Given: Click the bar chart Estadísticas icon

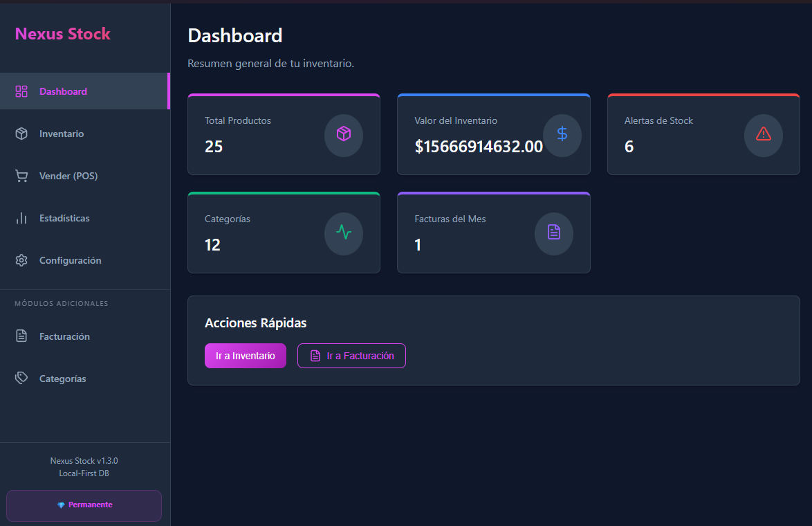Looking at the screenshot, I should 21,218.
